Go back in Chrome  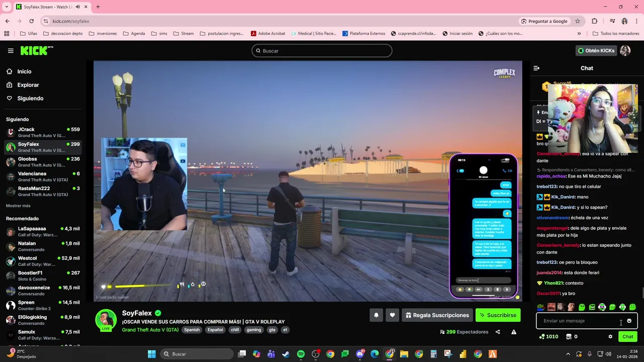7,21
